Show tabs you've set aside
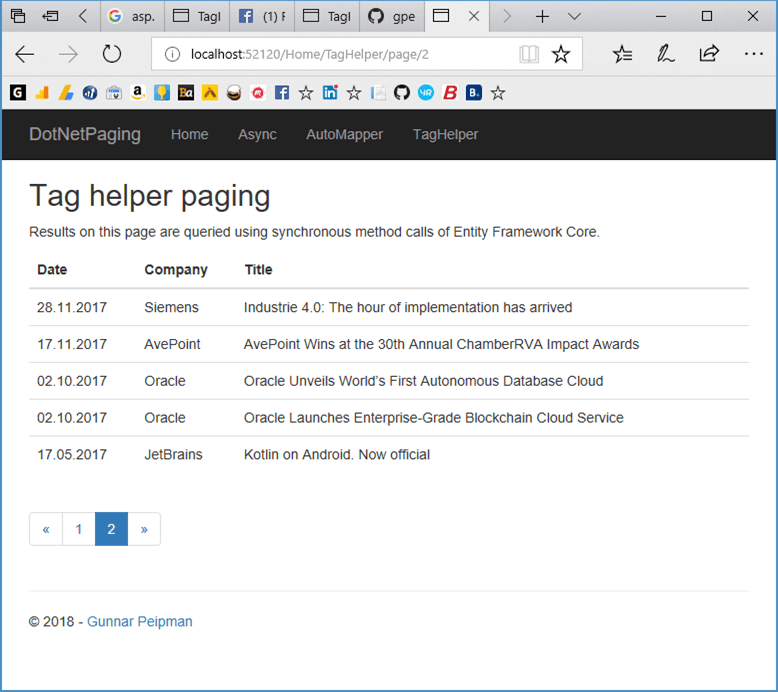Viewport: 778px width, 692px height. tap(18, 16)
